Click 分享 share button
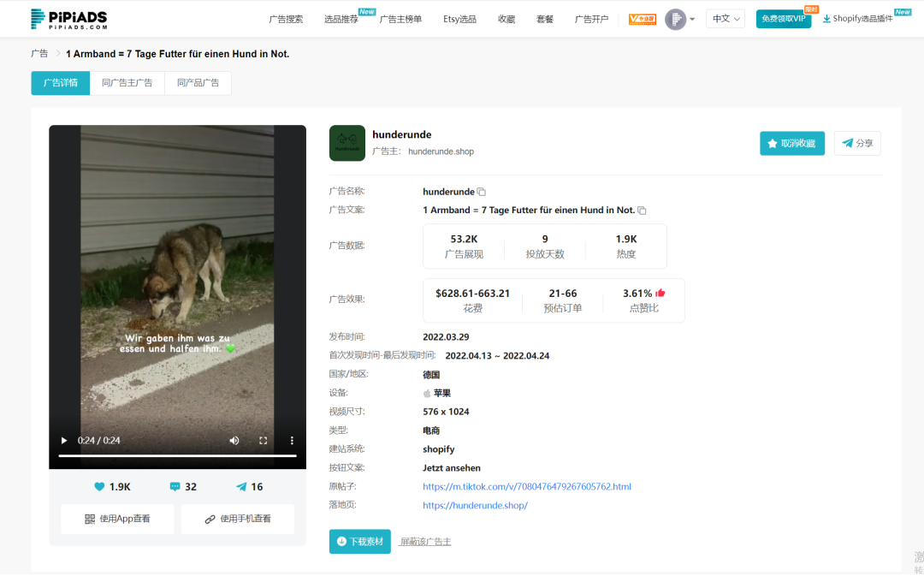 pyautogui.click(x=857, y=143)
